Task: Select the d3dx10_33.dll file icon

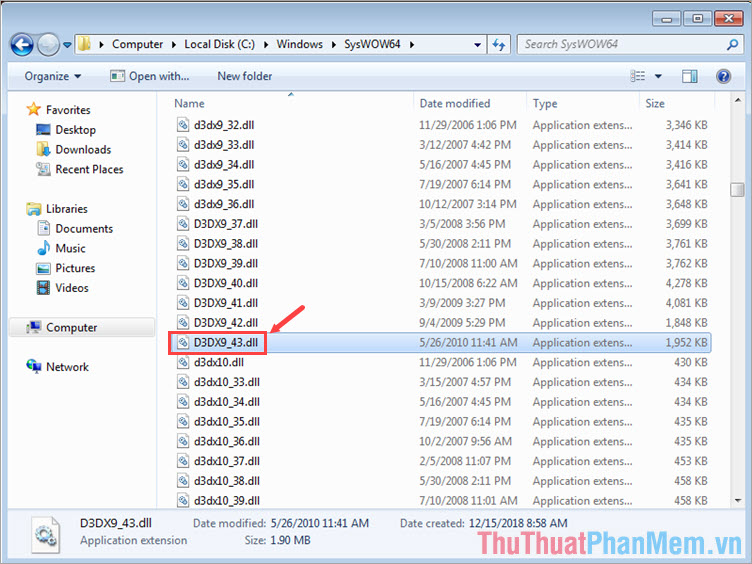Action: tap(183, 382)
